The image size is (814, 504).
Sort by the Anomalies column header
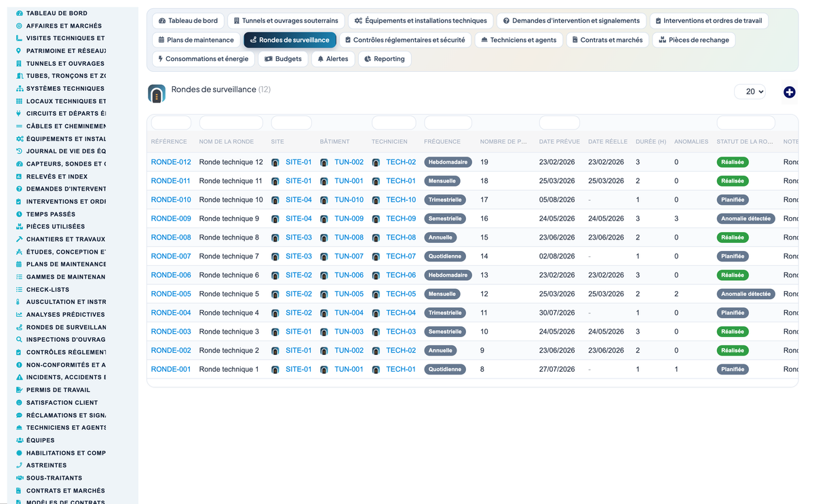(691, 142)
